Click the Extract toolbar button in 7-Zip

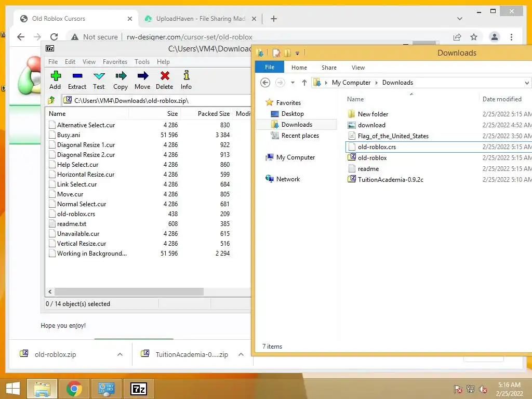click(77, 81)
